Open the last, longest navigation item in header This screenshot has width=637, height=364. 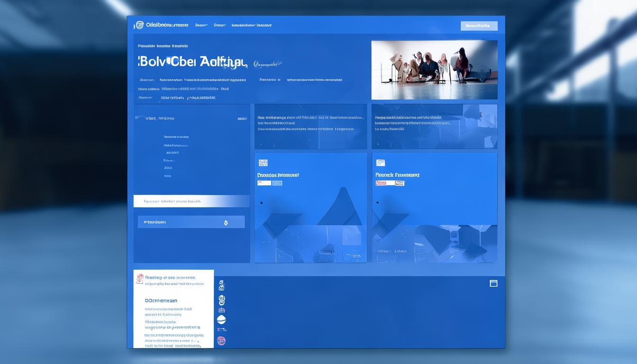point(251,25)
